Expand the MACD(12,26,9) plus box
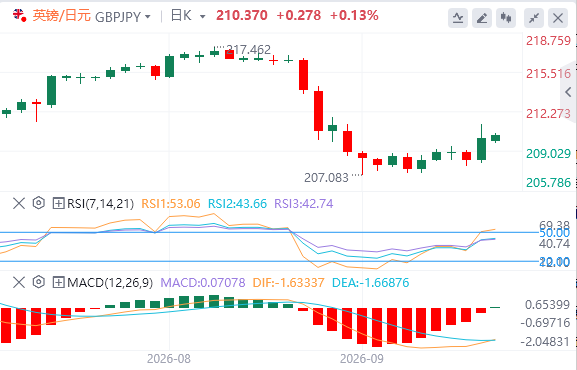Image resolution: width=577 pixels, height=370 pixels. (x=59, y=283)
